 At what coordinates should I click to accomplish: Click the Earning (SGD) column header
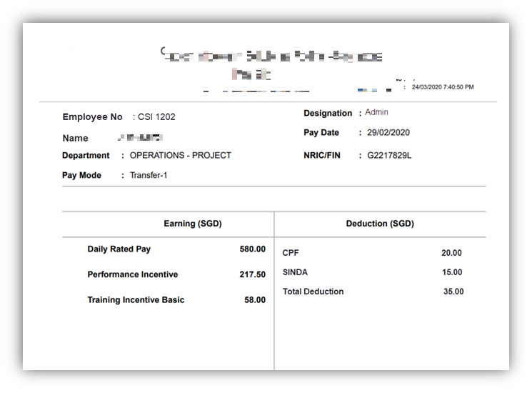[x=193, y=224]
